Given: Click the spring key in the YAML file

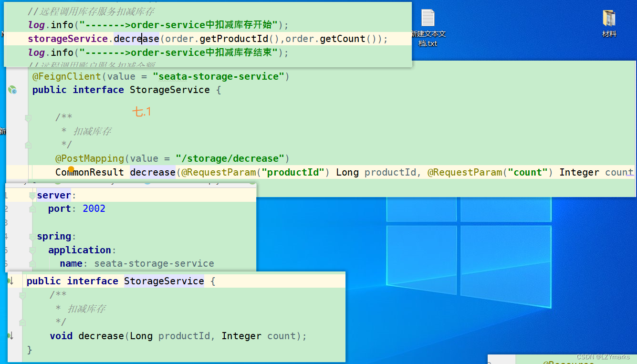Looking at the screenshot, I should point(54,236).
